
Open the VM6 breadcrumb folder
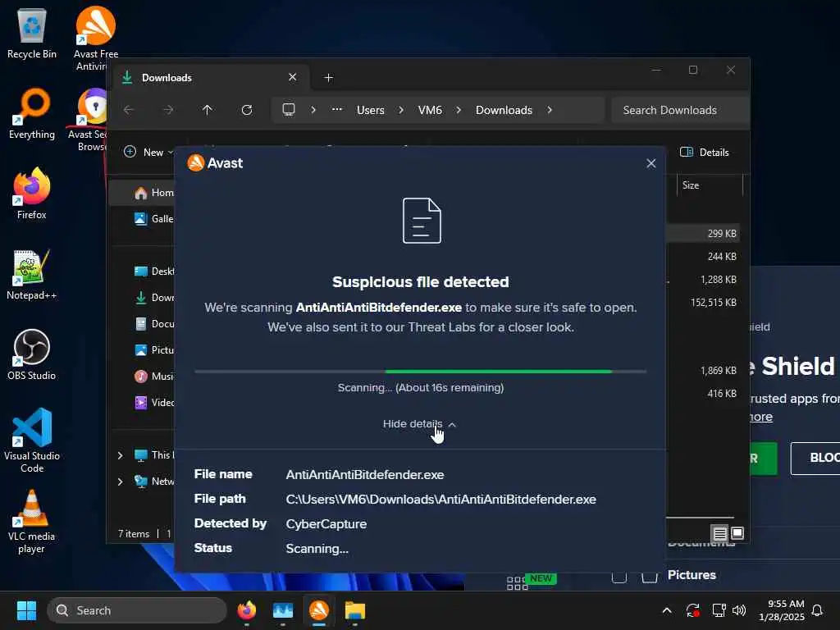pyautogui.click(x=430, y=110)
